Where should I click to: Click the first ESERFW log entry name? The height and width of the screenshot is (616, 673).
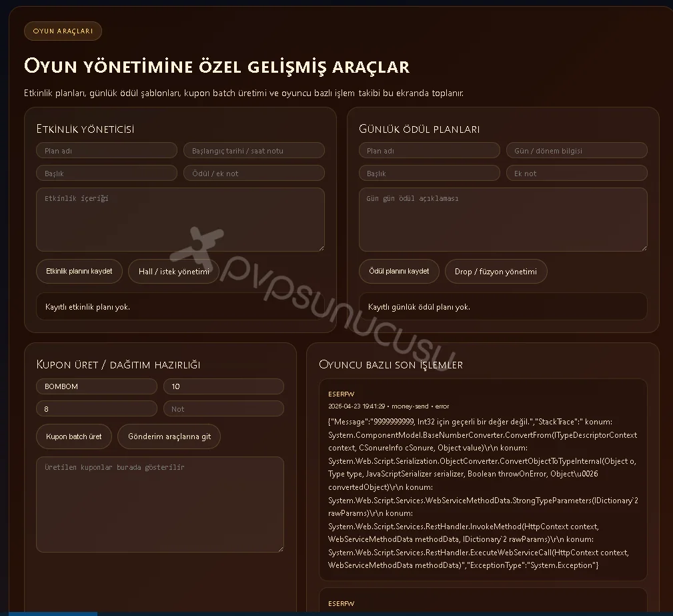click(x=342, y=394)
